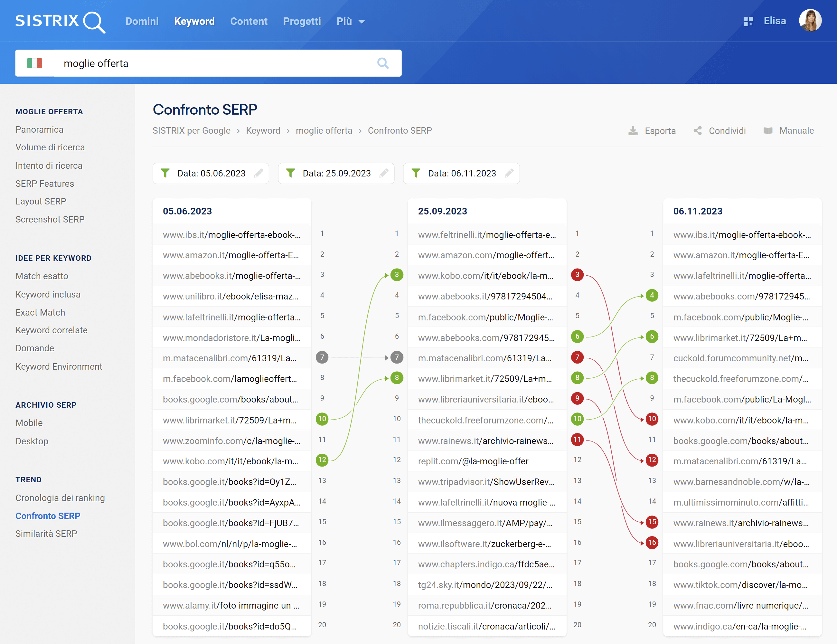Open Keyword Environment

(x=59, y=366)
